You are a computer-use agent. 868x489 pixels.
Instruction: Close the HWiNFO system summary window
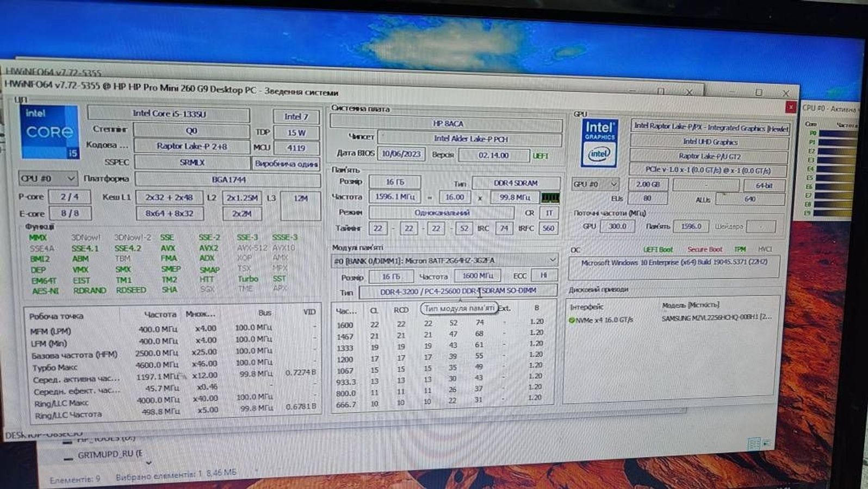point(790,108)
